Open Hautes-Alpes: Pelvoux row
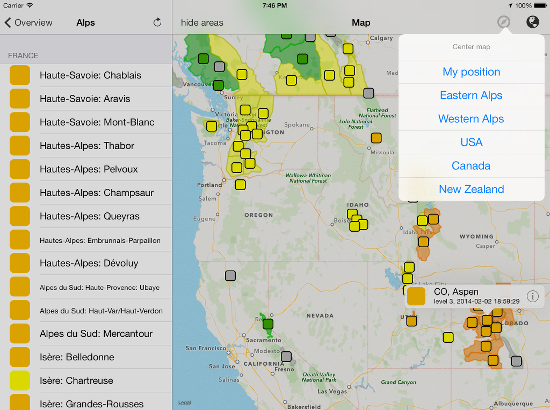This screenshot has height=410, width=550. tap(86, 169)
